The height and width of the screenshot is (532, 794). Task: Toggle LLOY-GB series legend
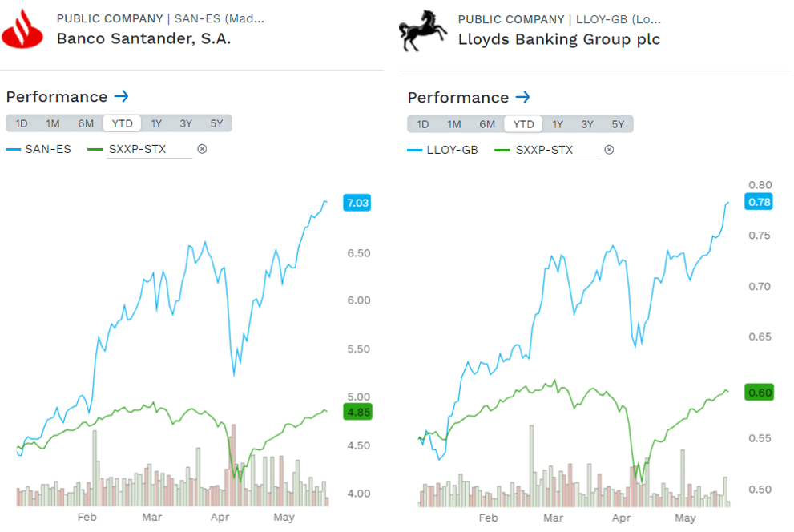(x=442, y=151)
